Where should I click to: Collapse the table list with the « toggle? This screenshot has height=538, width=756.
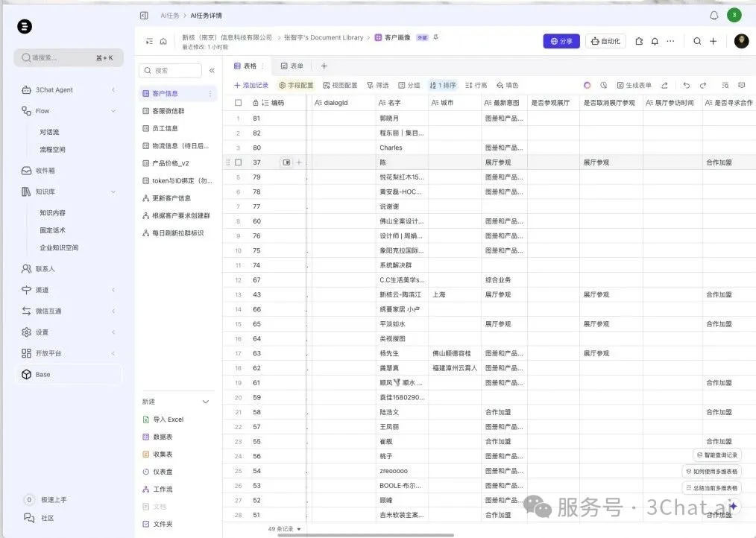tap(212, 69)
